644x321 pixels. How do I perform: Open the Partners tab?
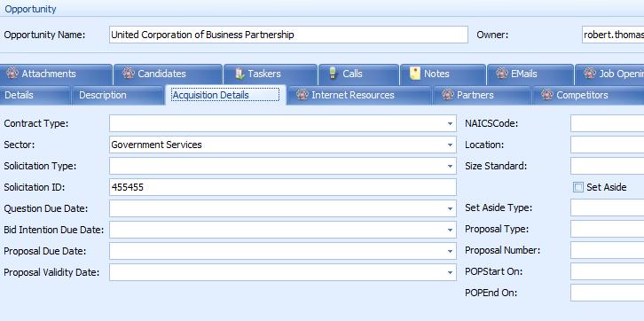pos(482,95)
